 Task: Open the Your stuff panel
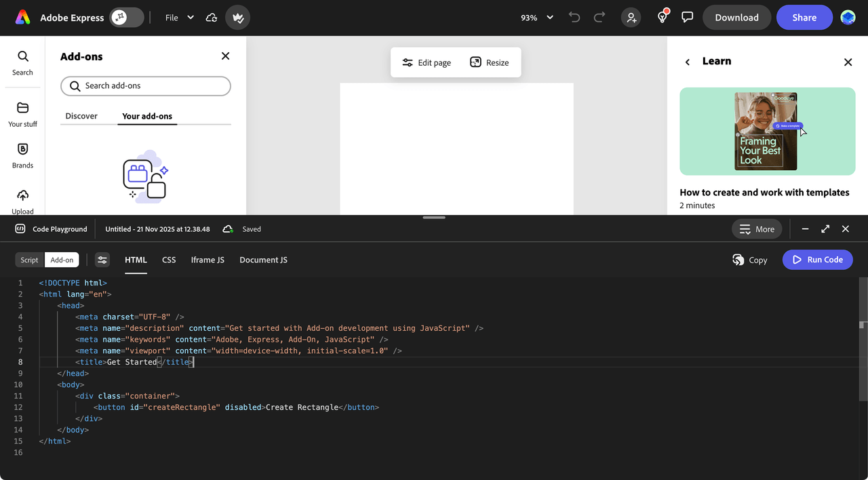click(22, 113)
